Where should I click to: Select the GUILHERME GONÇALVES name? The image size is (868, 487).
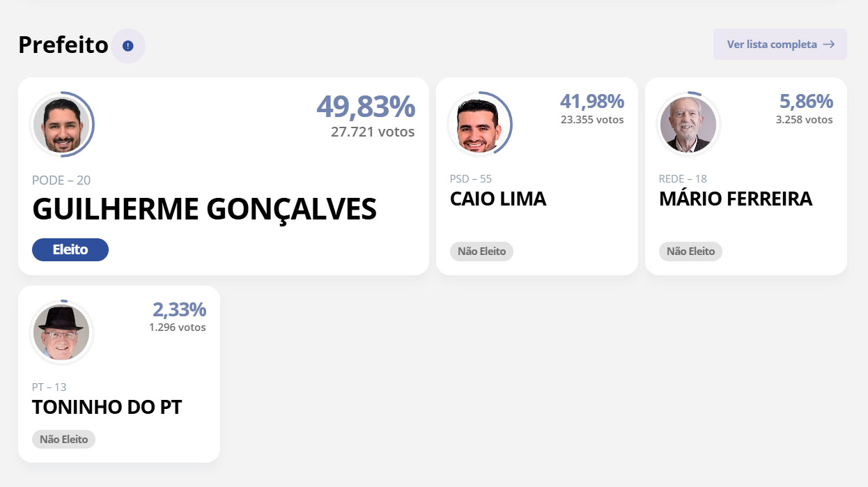(x=204, y=210)
